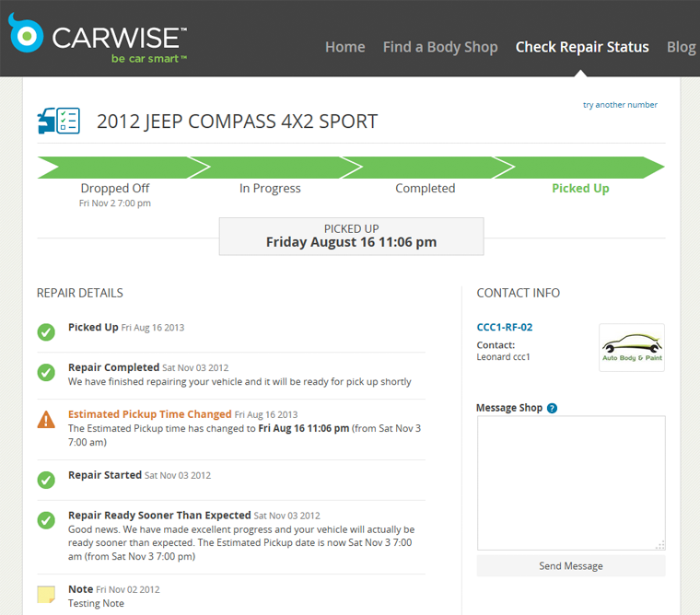This screenshot has width=700, height=615.
Task: Open Message Shop help question icon
Action: click(552, 408)
